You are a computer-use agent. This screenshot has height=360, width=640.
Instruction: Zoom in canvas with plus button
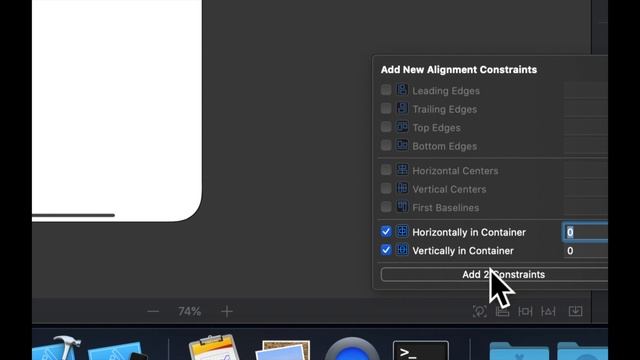point(227,311)
